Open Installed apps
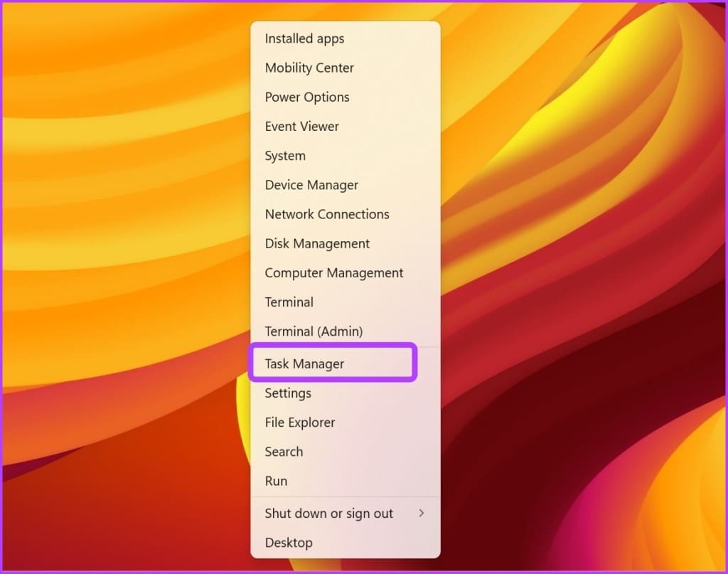 (x=304, y=38)
